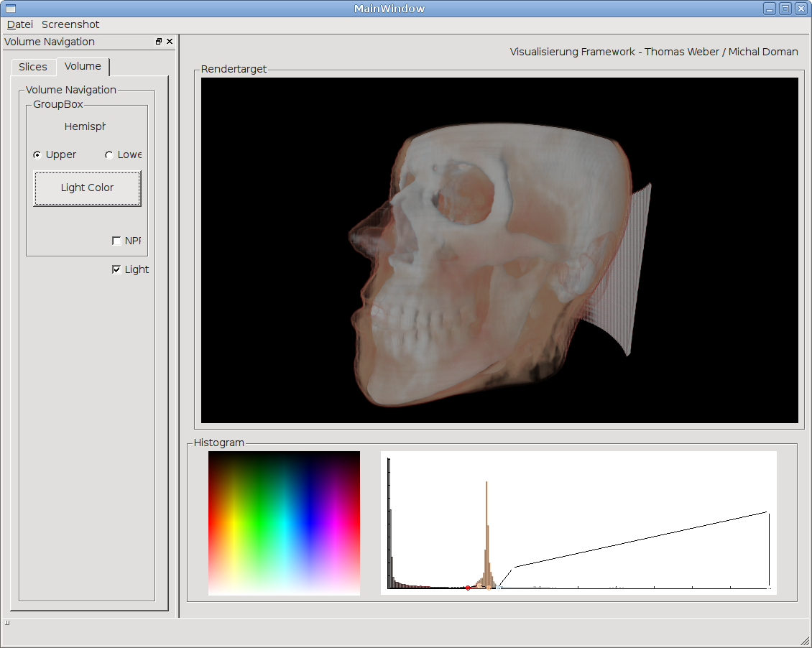Pick a color from the rainbow color picker

[284, 523]
